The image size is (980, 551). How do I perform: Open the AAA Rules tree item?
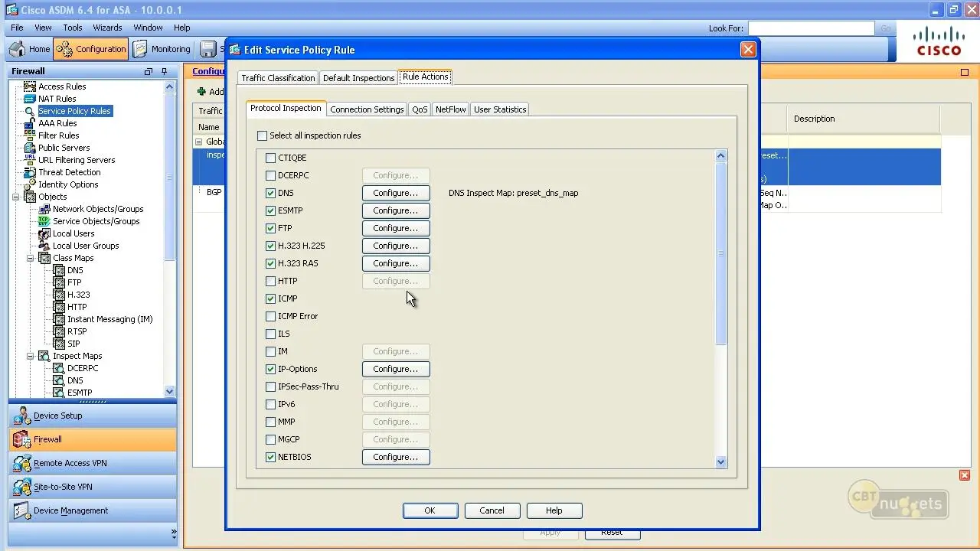(x=57, y=123)
